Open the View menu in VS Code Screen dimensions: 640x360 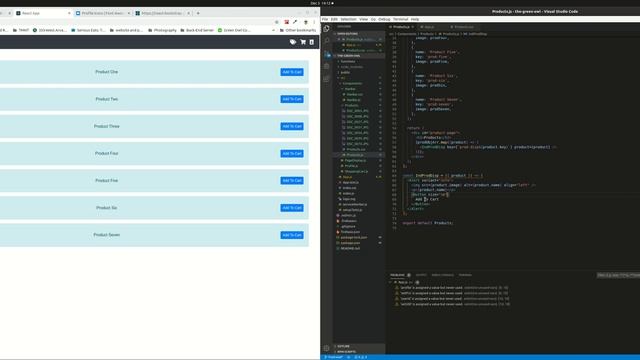[x=363, y=19]
